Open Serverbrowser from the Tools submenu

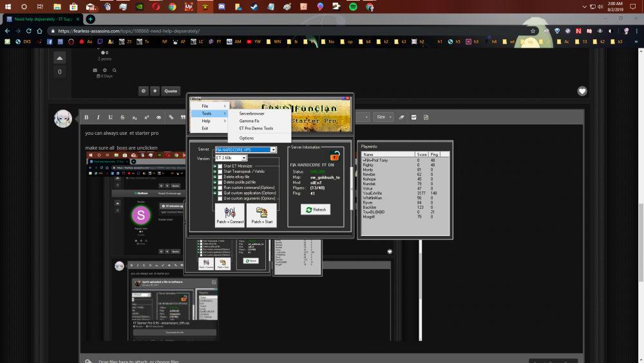click(260, 113)
